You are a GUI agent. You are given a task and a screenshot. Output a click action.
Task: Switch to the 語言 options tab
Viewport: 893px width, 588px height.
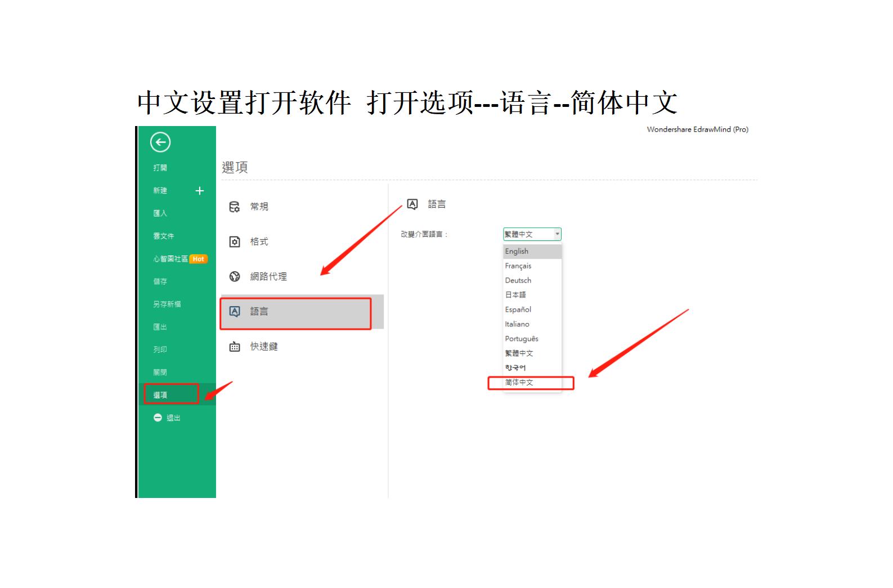coord(302,311)
